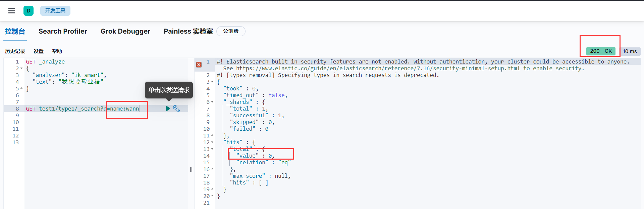Image resolution: width=644 pixels, height=209 pixels.
Task: Click the 公测版 beta badge
Action: (231, 31)
